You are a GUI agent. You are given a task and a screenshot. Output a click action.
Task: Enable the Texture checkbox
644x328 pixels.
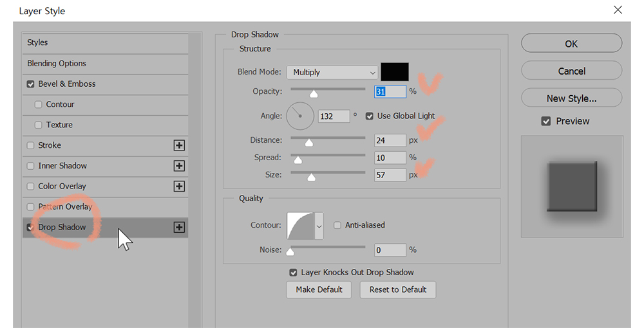click(x=38, y=125)
